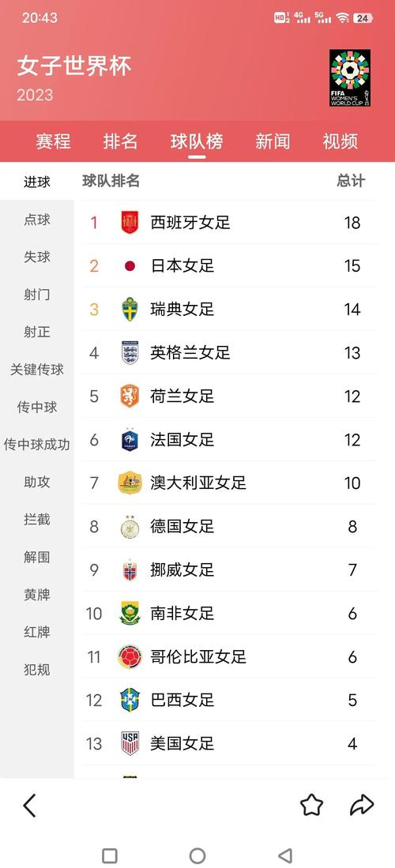Tap the Sweden women's team crest
This screenshot has width=395, height=868.
click(x=130, y=310)
